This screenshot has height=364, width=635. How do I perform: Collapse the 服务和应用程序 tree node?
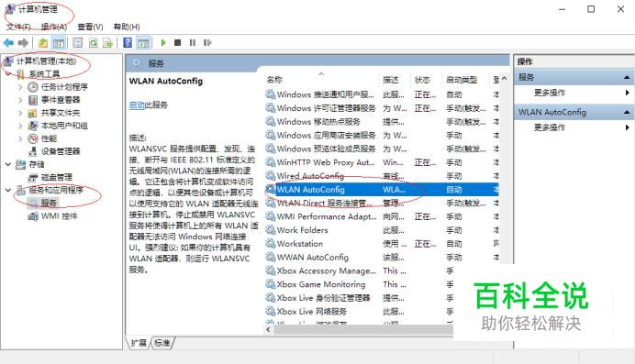[8, 190]
